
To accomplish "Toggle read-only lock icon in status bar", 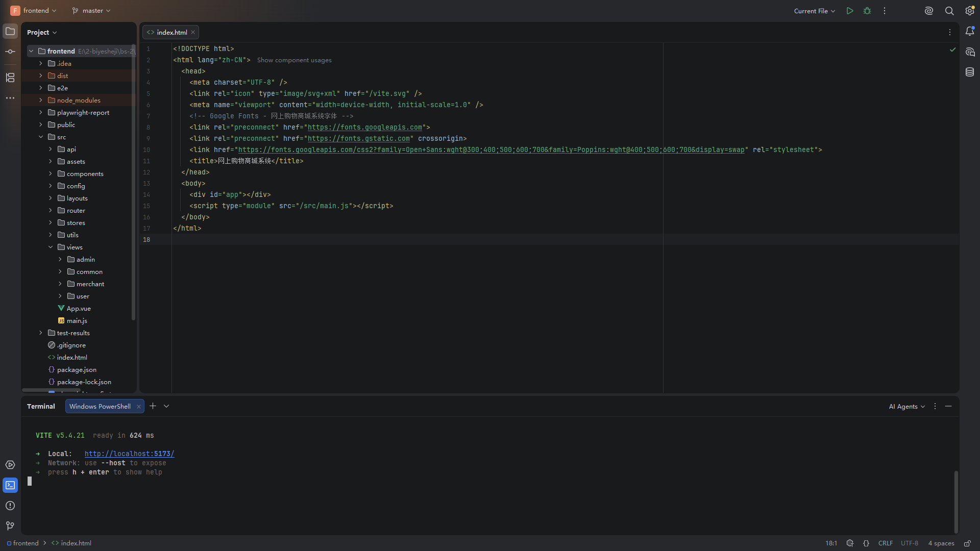I will click(967, 543).
